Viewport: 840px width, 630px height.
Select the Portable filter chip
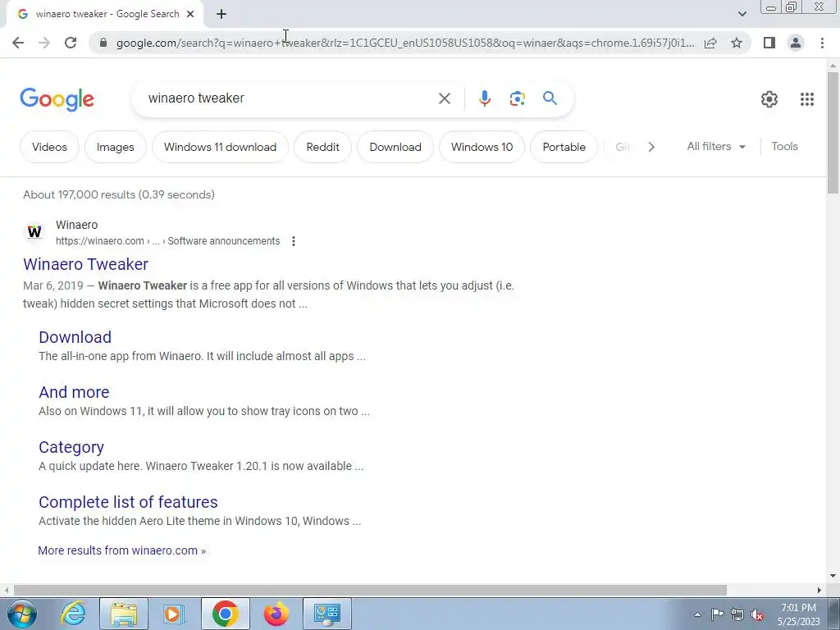[x=564, y=147]
